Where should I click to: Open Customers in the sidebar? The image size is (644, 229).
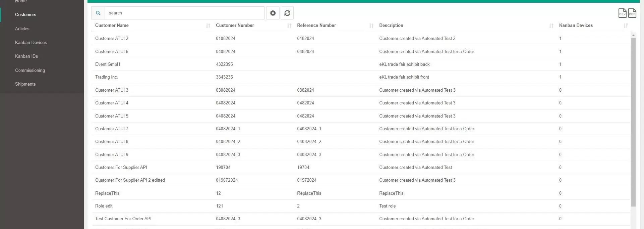(25, 15)
